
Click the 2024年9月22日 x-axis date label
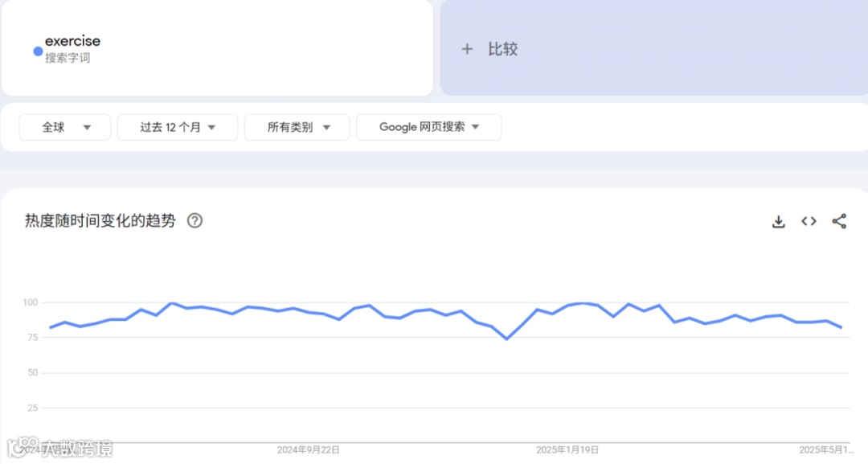point(309,450)
